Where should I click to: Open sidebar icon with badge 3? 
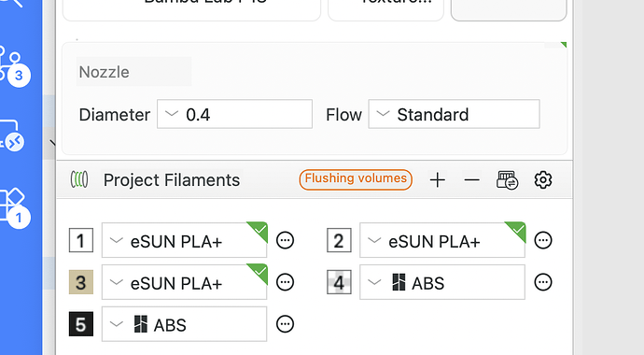pyautogui.click(x=13, y=65)
